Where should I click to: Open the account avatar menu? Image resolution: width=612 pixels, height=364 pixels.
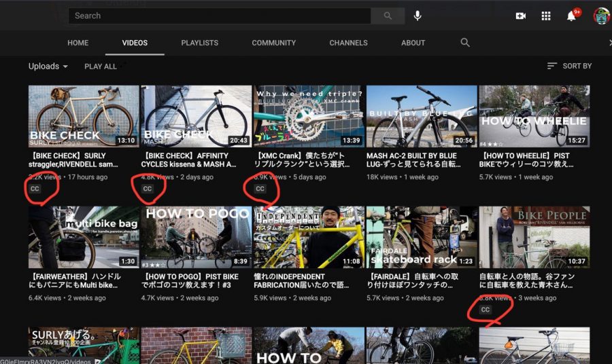point(602,16)
